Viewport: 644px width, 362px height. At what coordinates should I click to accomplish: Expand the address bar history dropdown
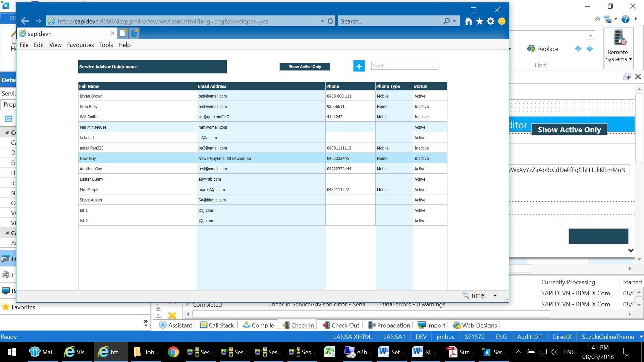click(322, 21)
